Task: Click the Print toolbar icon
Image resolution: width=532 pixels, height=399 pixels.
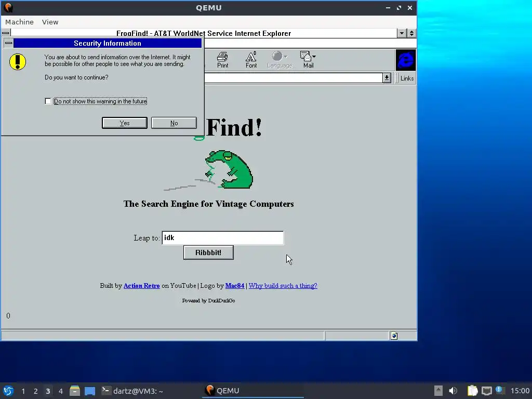Action: coord(222,60)
